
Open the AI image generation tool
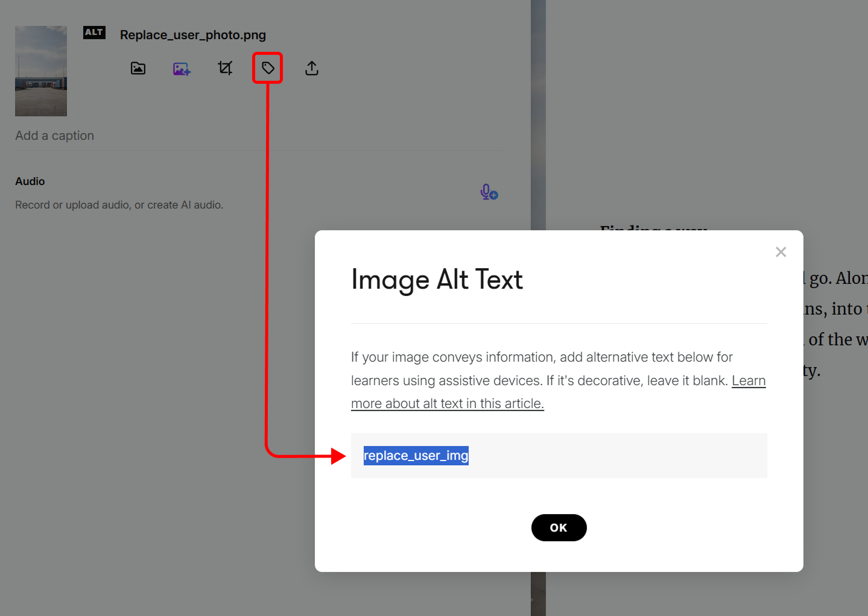182,69
